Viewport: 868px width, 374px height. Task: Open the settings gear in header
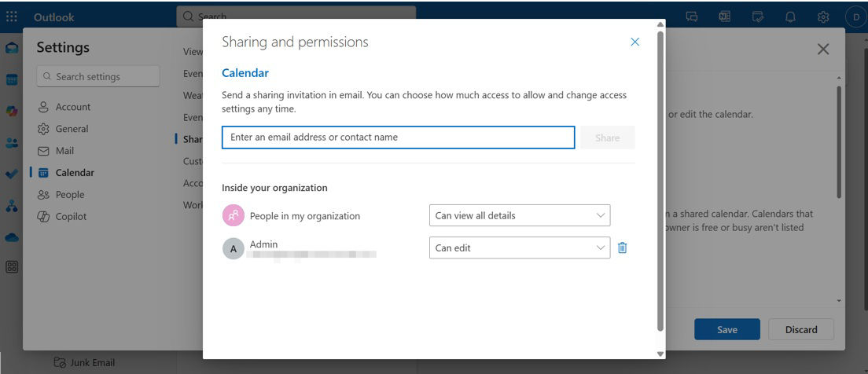click(823, 16)
